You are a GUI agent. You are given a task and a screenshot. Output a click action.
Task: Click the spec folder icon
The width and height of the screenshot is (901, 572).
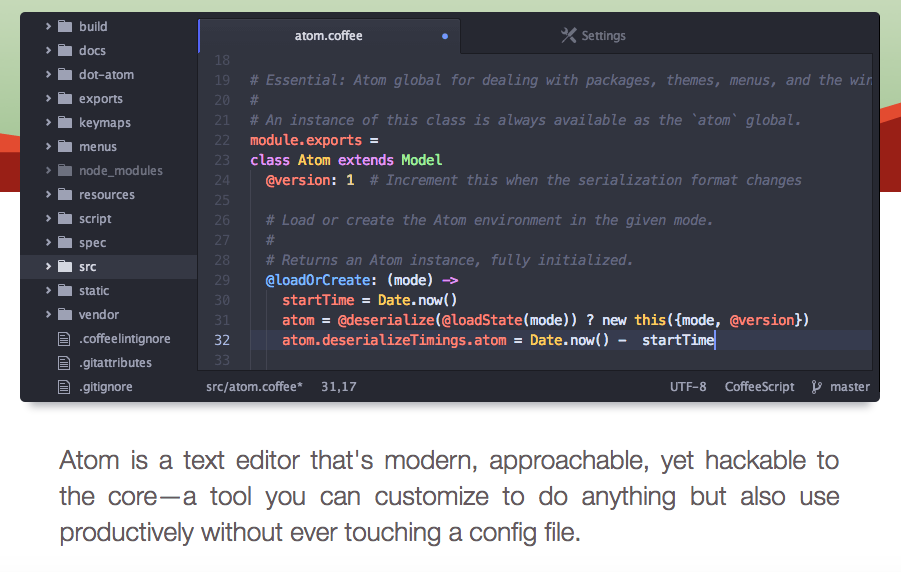pos(65,243)
